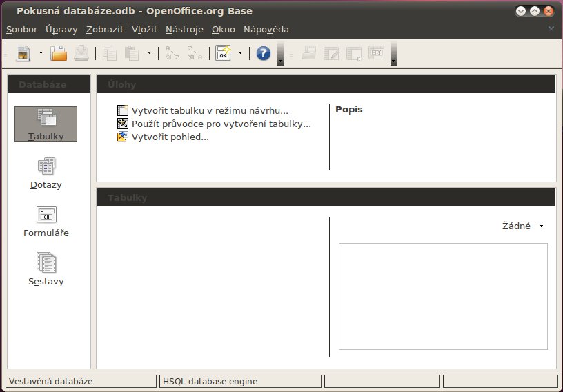Open the Žádné preview mode dropdown

(x=522, y=226)
